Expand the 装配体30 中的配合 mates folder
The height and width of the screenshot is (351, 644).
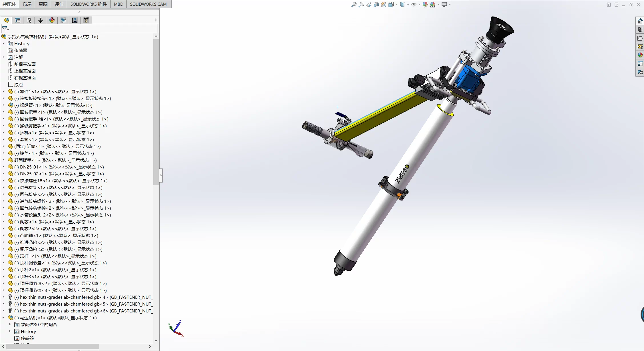click(10, 324)
